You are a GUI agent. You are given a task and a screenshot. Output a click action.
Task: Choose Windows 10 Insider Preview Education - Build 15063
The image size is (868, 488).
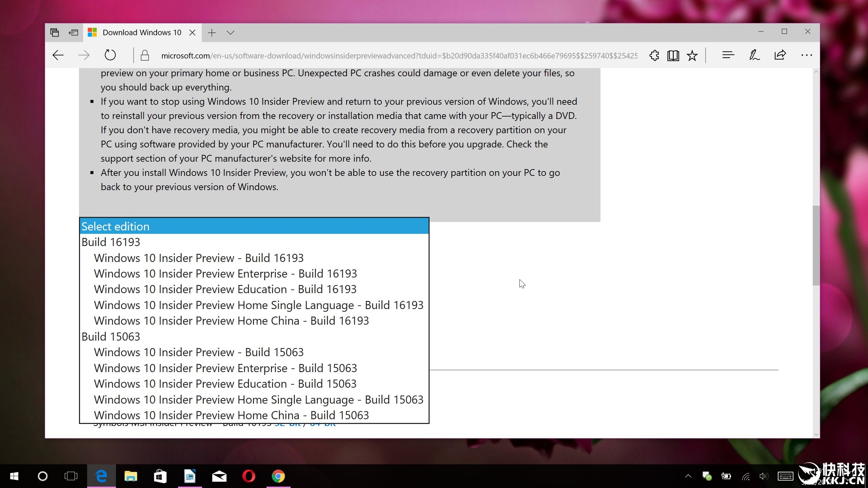tap(225, 384)
